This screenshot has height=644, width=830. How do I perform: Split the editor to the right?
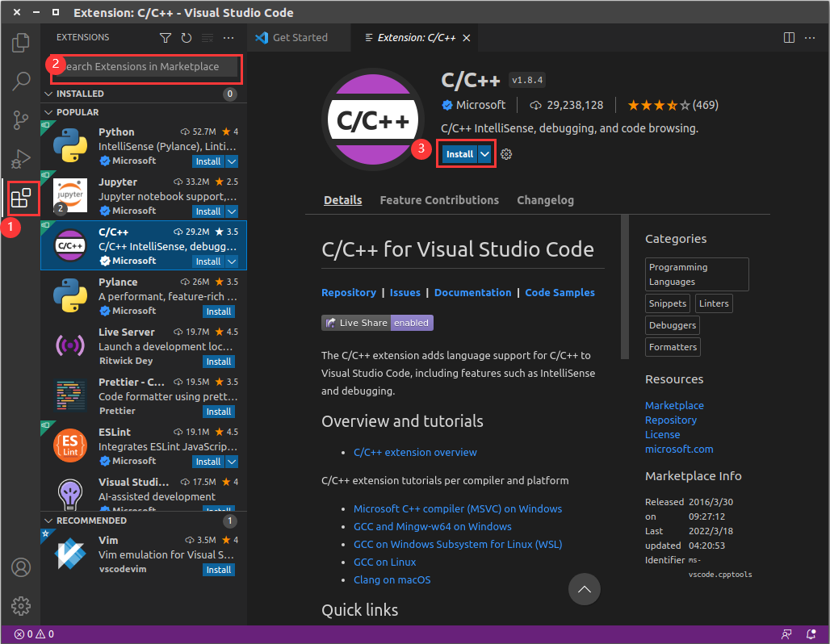click(789, 38)
